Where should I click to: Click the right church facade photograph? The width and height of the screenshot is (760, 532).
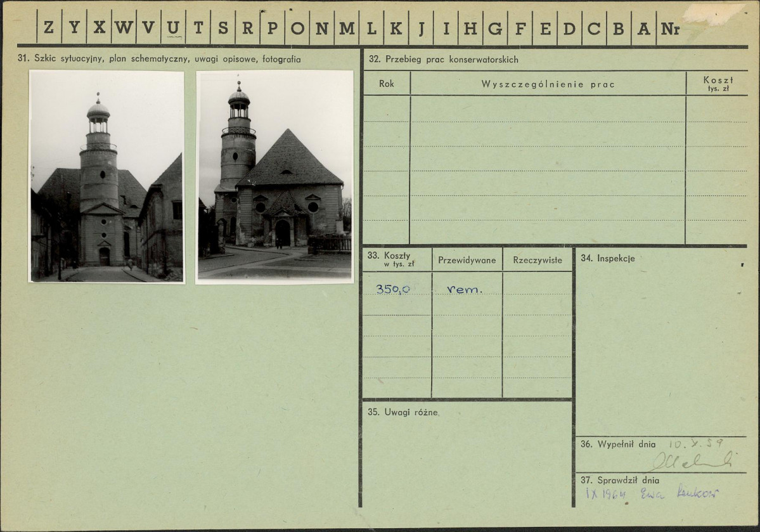coord(274,177)
